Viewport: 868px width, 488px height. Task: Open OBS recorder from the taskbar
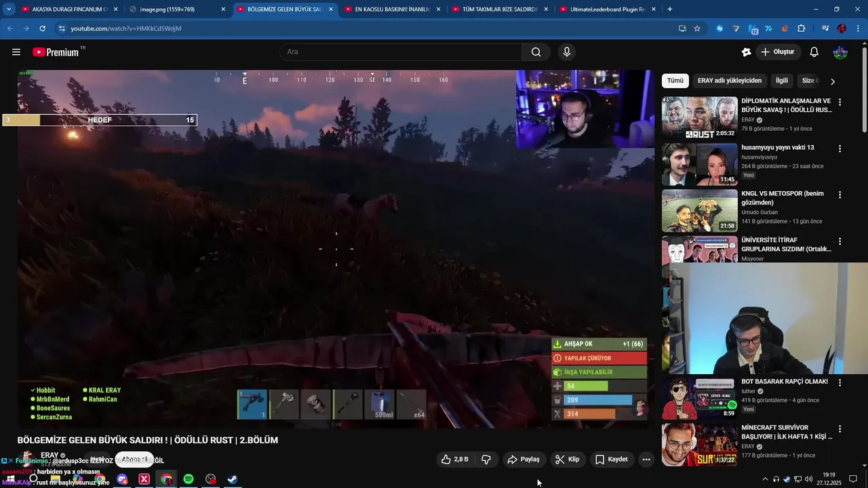(211, 479)
